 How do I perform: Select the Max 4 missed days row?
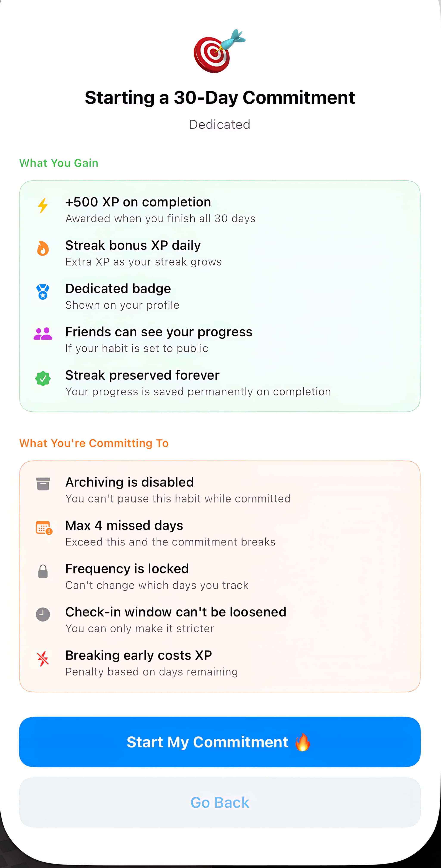tap(220, 533)
